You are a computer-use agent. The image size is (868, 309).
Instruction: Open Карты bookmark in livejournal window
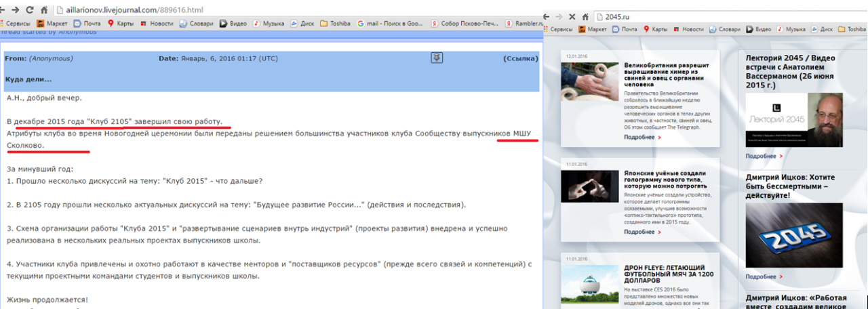[x=120, y=22]
